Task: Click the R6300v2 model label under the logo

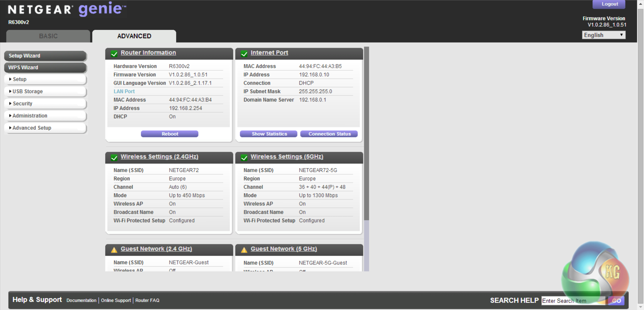Action: tap(18, 22)
